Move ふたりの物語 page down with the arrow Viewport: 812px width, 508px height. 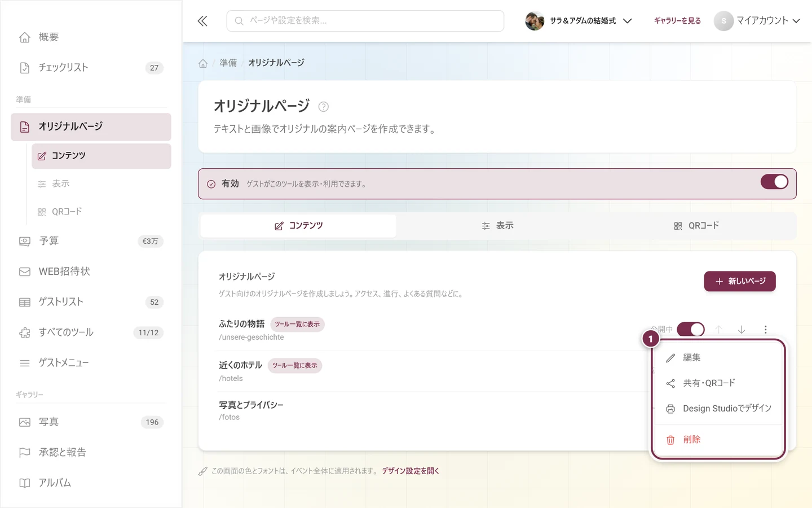pos(742,330)
